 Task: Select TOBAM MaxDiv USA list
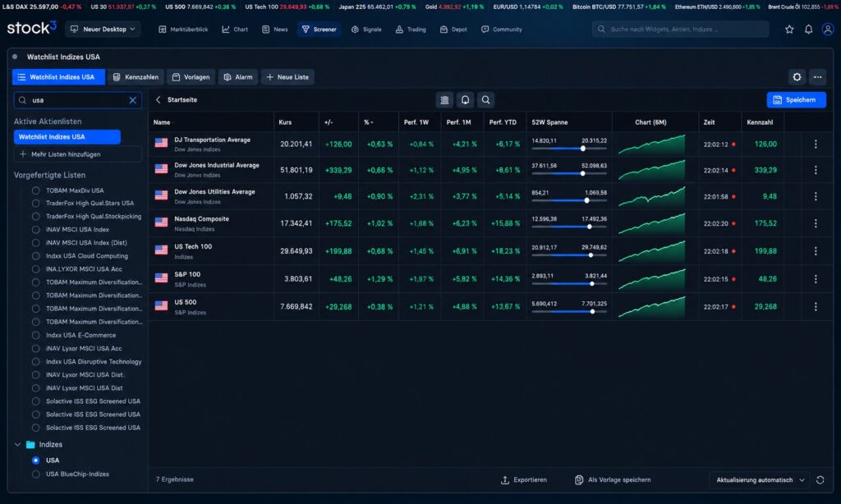click(35, 190)
